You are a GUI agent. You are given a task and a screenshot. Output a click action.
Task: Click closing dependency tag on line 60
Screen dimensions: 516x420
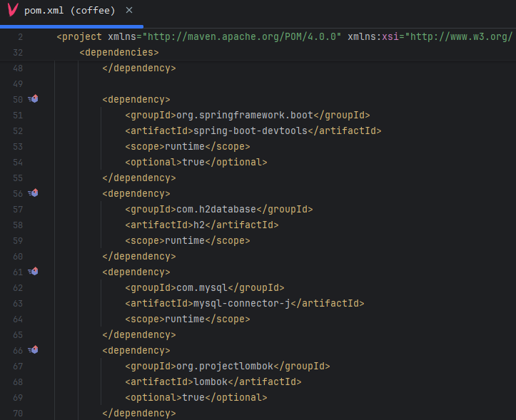pyautogui.click(x=139, y=256)
